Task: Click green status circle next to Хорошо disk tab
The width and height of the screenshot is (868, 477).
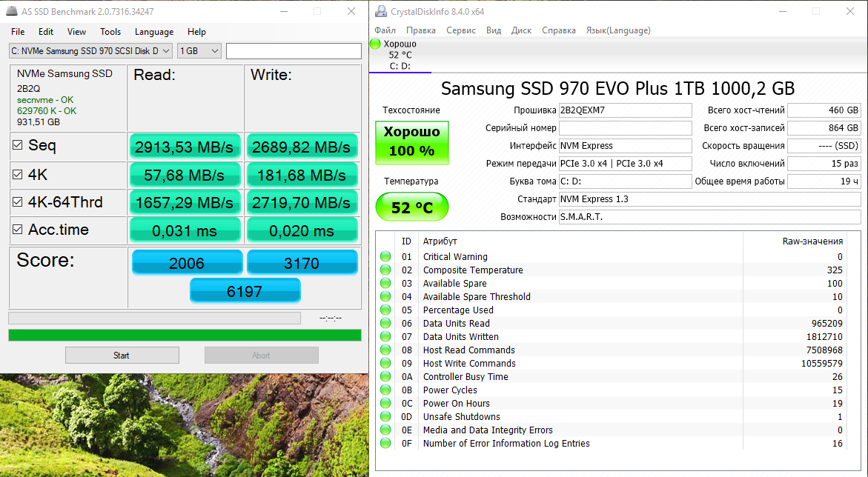Action: point(375,44)
